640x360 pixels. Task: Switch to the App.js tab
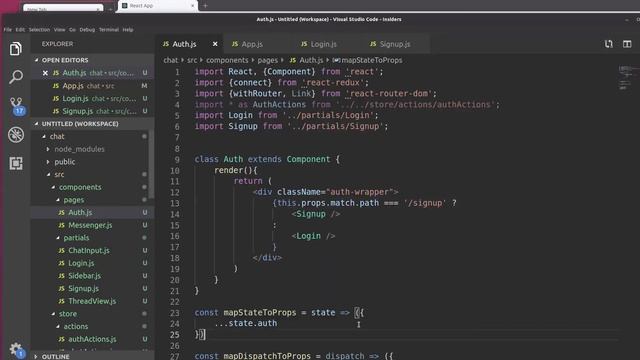click(x=258, y=44)
